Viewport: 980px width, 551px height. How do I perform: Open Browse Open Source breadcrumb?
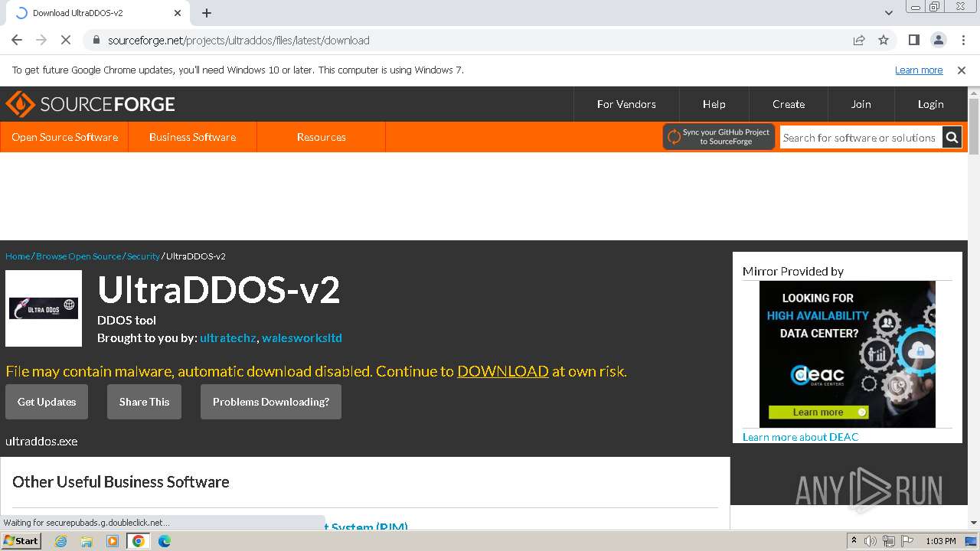78,256
